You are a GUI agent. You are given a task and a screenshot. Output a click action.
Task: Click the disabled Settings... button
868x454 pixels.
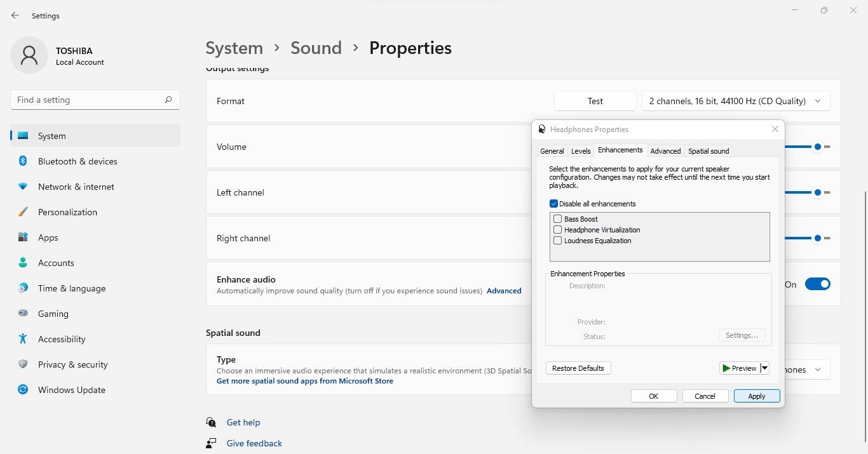[742, 335]
